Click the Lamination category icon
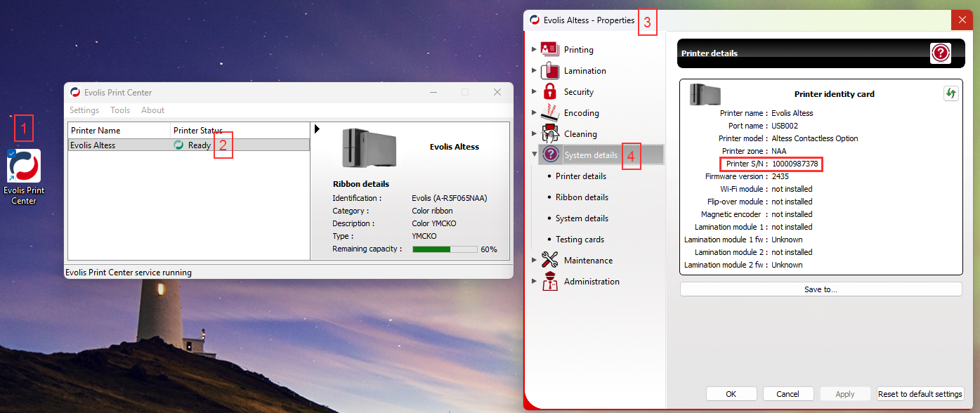The width and height of the screenshot is (980, 413). coord(550,71)
